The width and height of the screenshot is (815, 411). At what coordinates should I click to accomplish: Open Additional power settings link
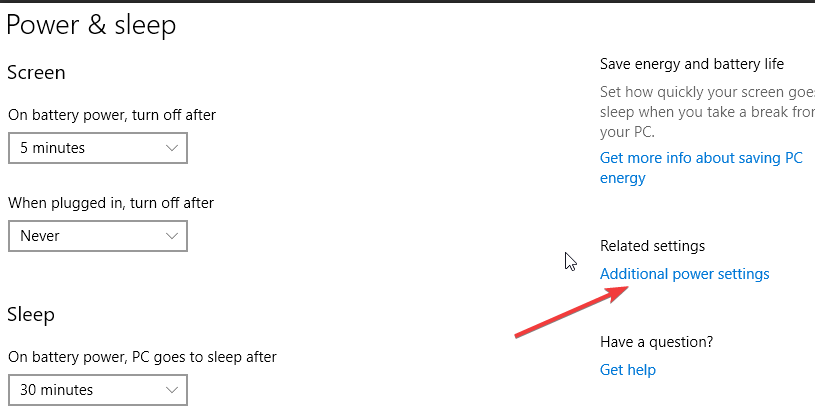[684, 274]
